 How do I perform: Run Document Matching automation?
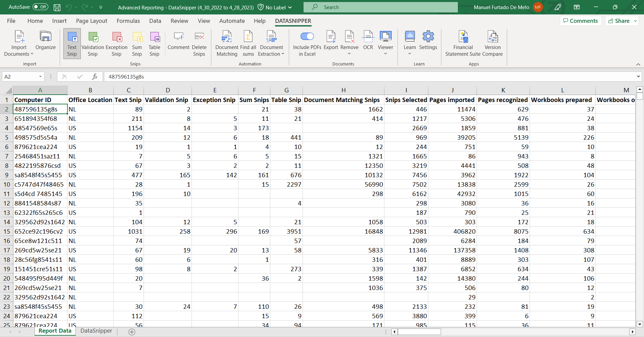(x=227, y=44)
